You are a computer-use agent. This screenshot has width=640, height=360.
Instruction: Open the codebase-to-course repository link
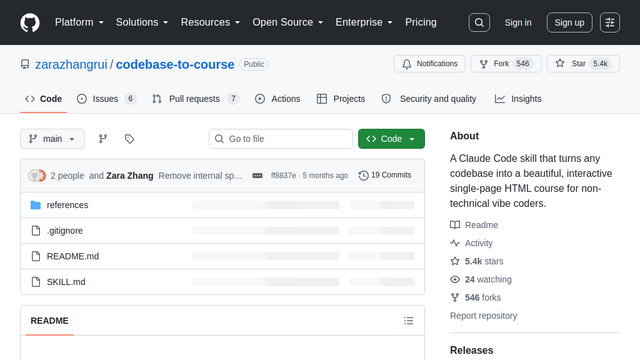pos(175,64)
